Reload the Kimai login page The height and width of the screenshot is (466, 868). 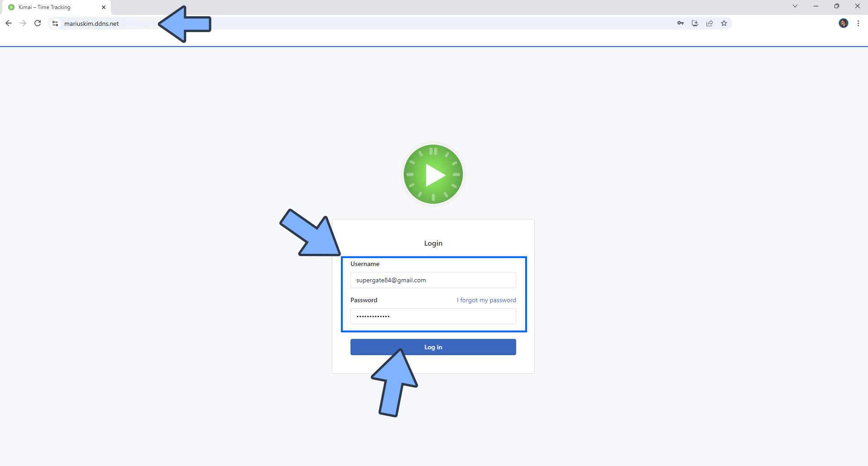[38, 23]
